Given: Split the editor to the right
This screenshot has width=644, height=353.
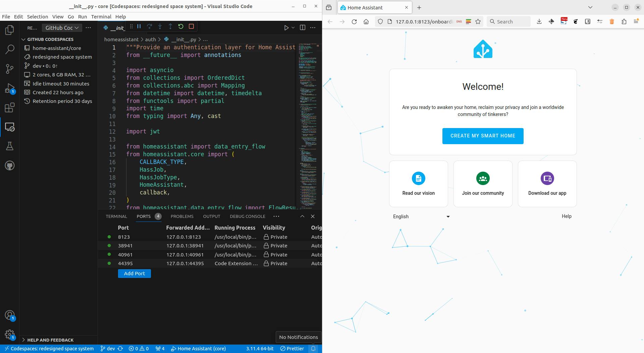Looking at the screenshot, I should 303,27.
